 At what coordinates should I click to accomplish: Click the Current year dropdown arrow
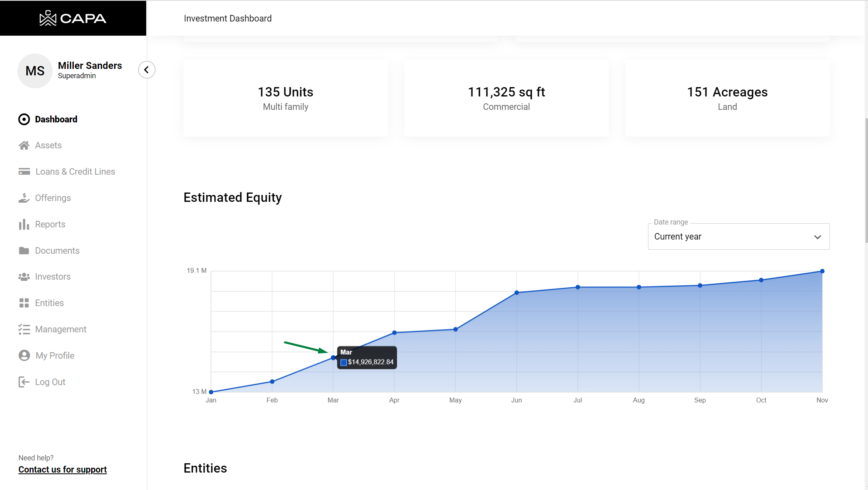coord(817,237)
